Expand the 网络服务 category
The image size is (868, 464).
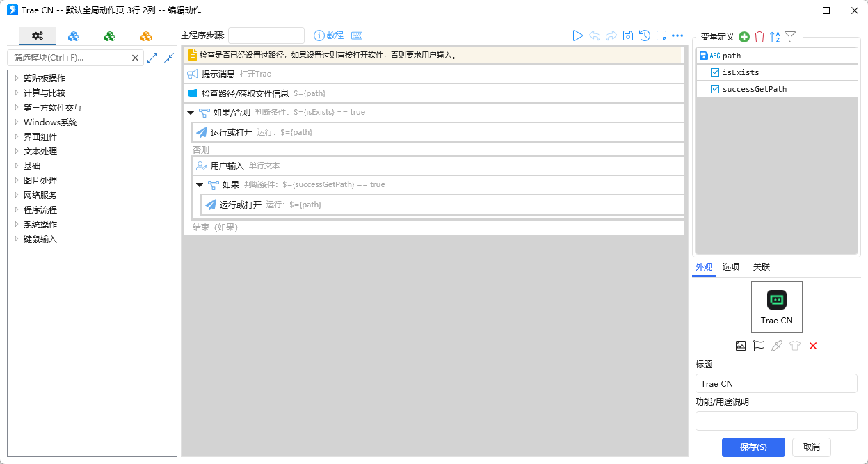[x=17, y=195]
